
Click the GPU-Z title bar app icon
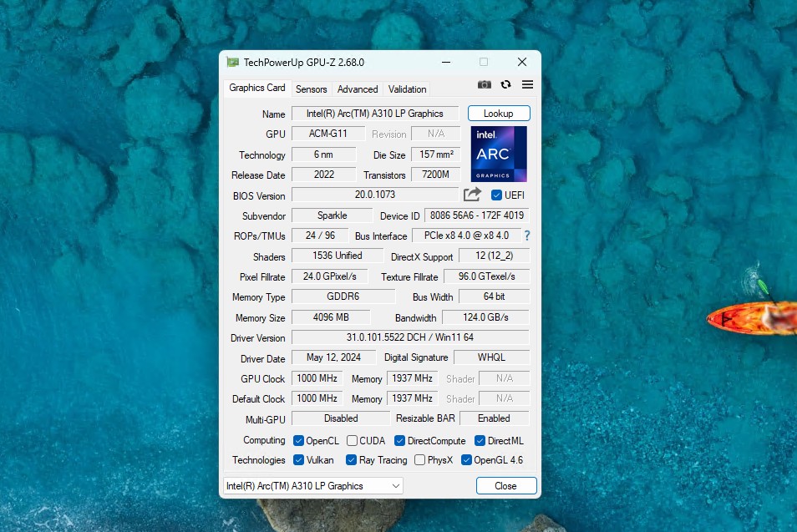point(233,63)
